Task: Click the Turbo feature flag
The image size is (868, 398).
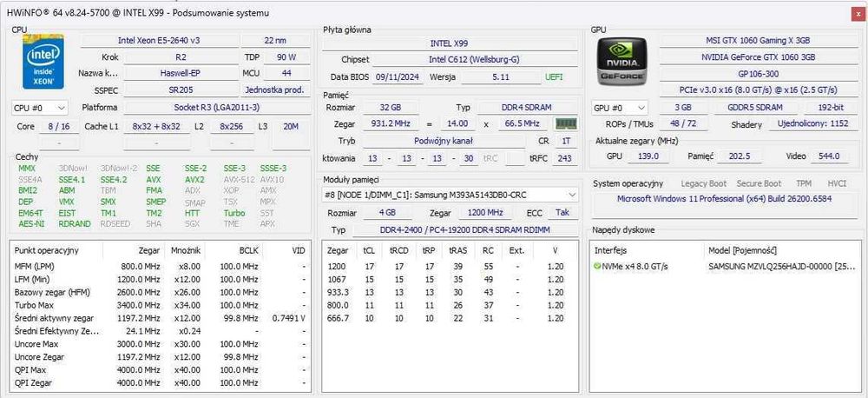Action: [234, 213]
